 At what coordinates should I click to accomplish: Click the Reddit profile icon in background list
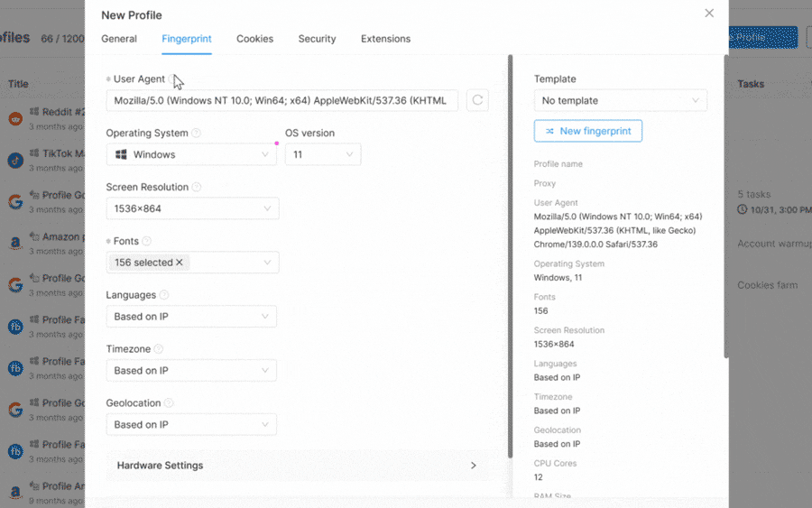(x=15, y=118)
